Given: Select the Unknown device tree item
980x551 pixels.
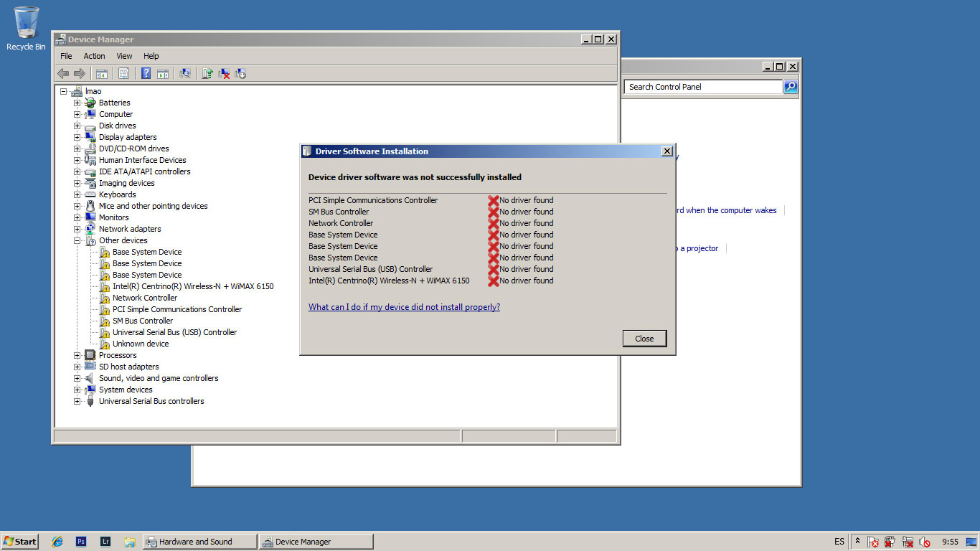Looking at the screenshot, I should click(141, 344).
